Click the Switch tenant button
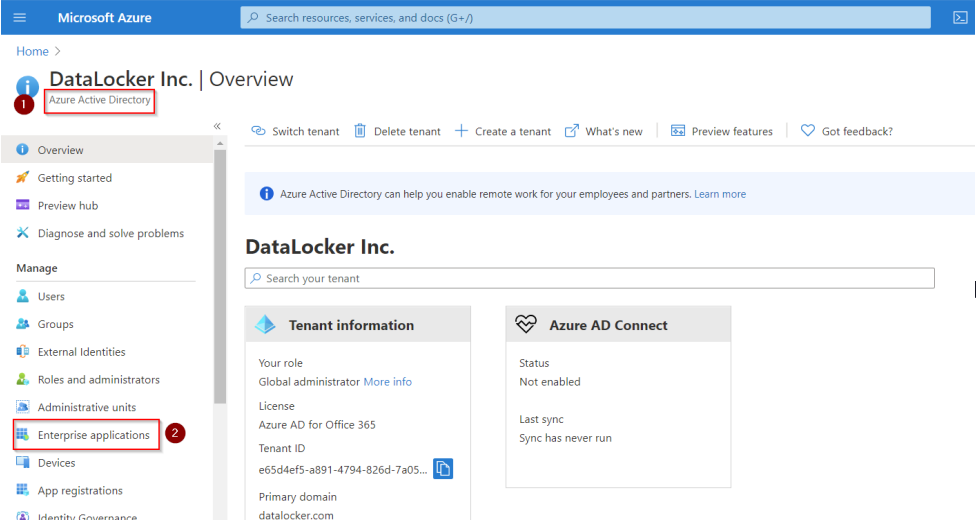Image resolution: width=976 pixels, height=525 pixels. 295,131
